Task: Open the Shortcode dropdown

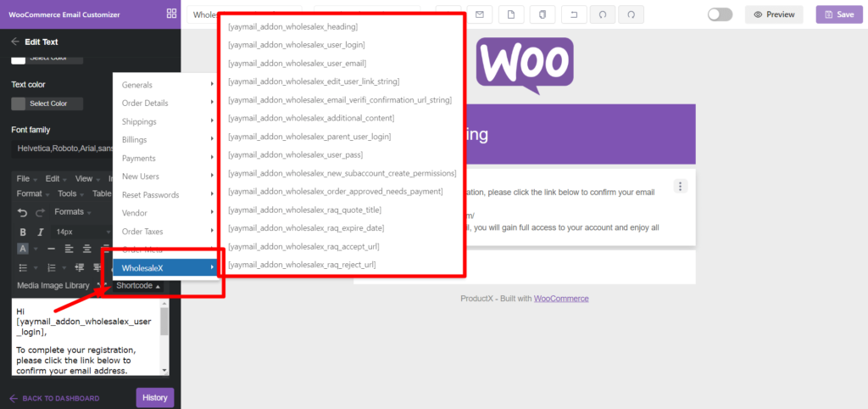Action: [138, 286]
